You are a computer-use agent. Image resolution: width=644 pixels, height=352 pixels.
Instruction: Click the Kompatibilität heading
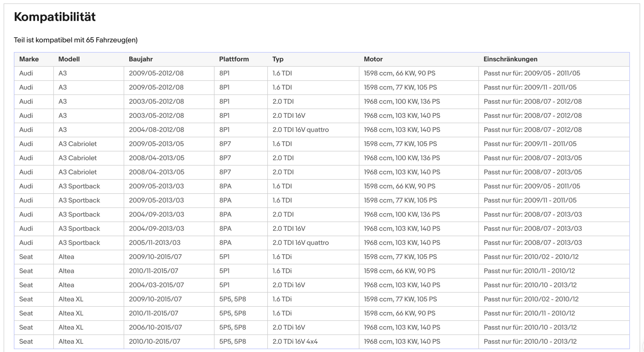(x=55, y=17)
